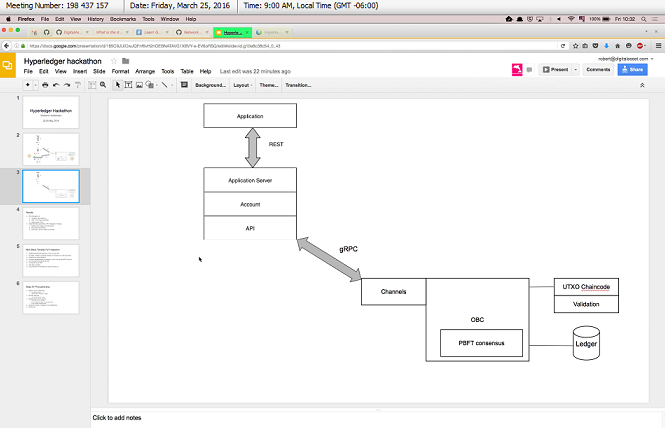Open the Firefox hamburger menu
The image size is (665, 428).
pos(658,46)
